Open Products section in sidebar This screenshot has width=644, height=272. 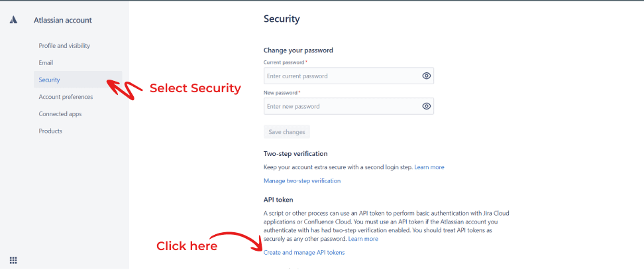[x=50, y=131]
